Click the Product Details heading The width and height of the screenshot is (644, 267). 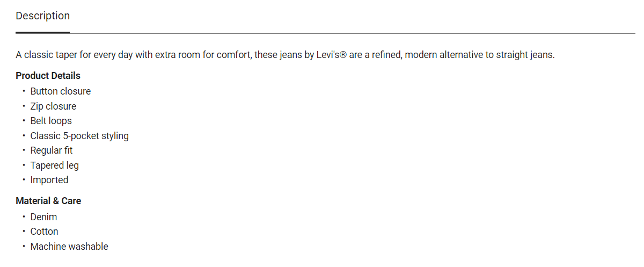click(x=48, y=76)
